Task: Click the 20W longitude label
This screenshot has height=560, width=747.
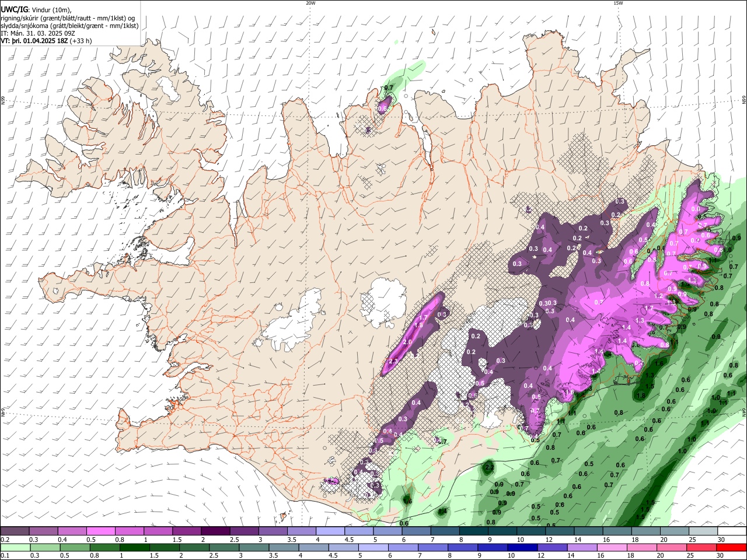Action: pyautogui.click(x=310, y=3)
